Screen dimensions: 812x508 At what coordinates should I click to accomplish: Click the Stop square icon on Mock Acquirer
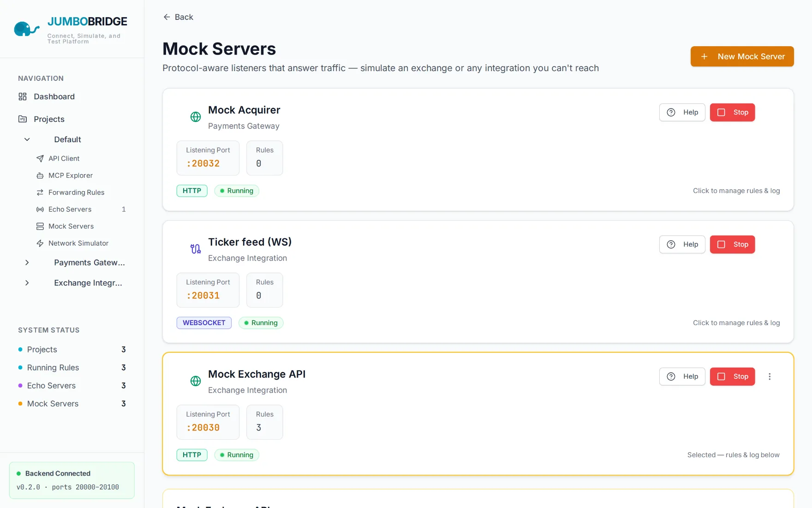(722, 112)
